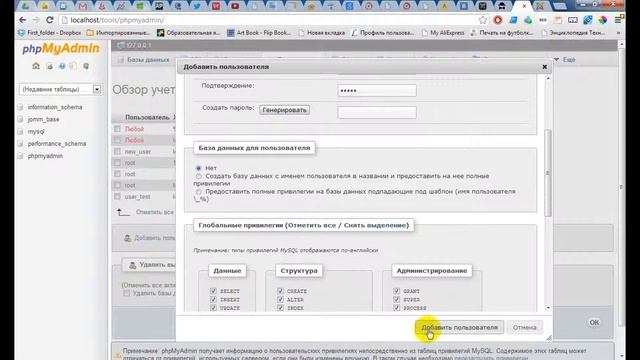
Task: Open the information_schema database
Action: click(x=55, y=107)
